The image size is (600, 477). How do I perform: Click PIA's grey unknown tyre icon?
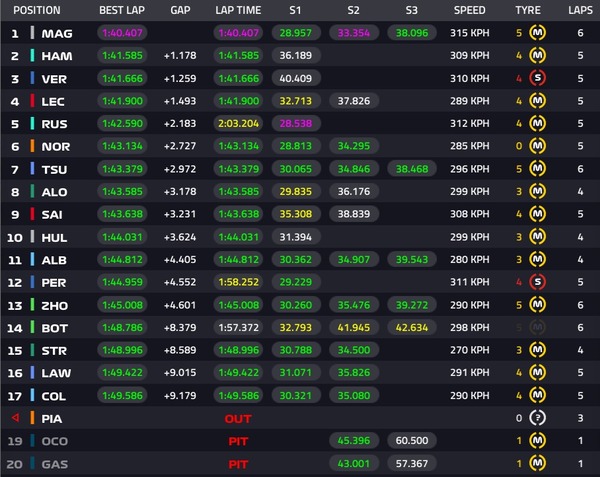(536, 415)
